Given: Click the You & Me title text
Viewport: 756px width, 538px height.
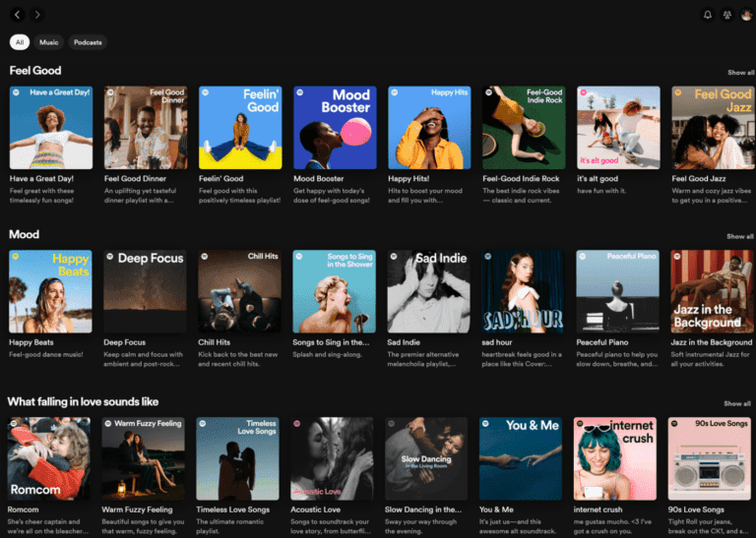Looking at the screenshot, I should click(x=496, y=509).
